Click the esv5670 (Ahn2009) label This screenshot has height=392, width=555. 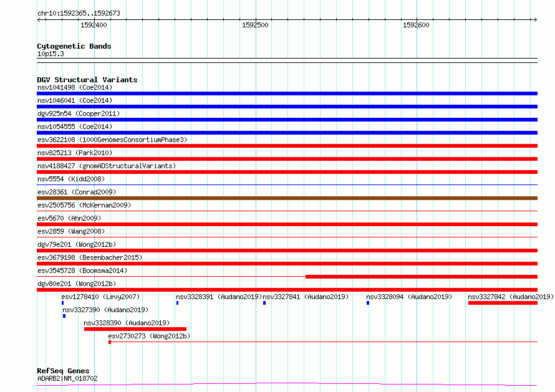click(x=69, y=218)
